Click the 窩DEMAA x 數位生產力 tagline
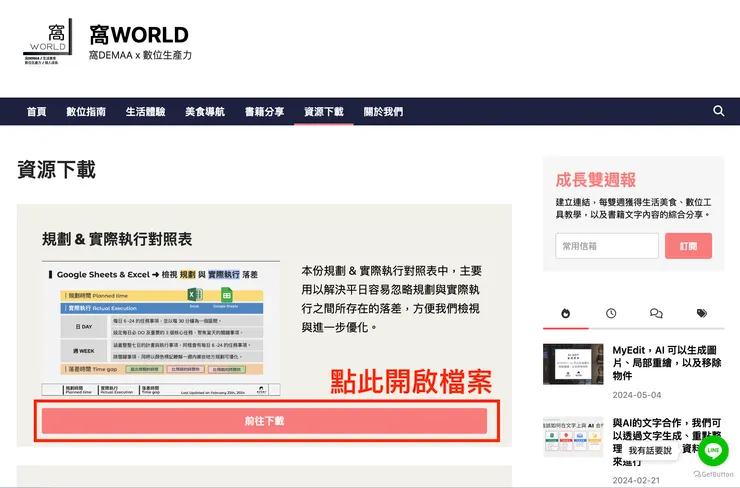 140,55
